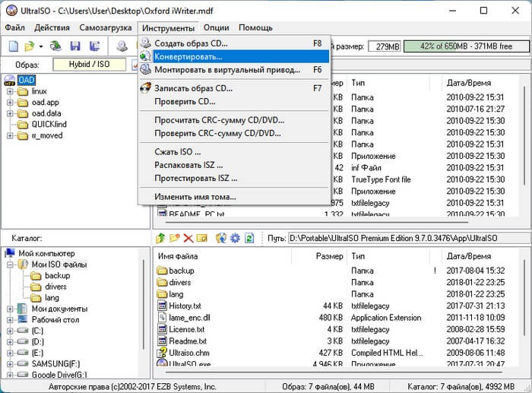532x393 pixels.
Task: Click the lame_enc.dll file icon
Action: point(162,317)
